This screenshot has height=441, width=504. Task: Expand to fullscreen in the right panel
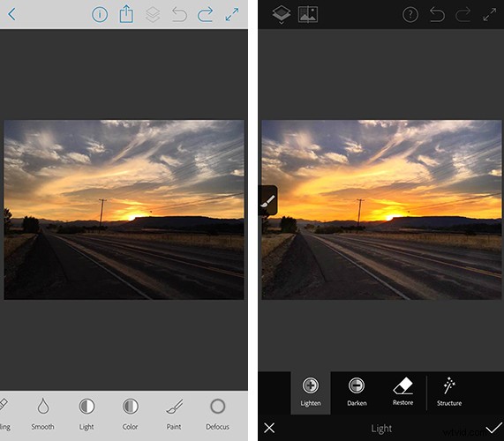click(x=490, y=15)
